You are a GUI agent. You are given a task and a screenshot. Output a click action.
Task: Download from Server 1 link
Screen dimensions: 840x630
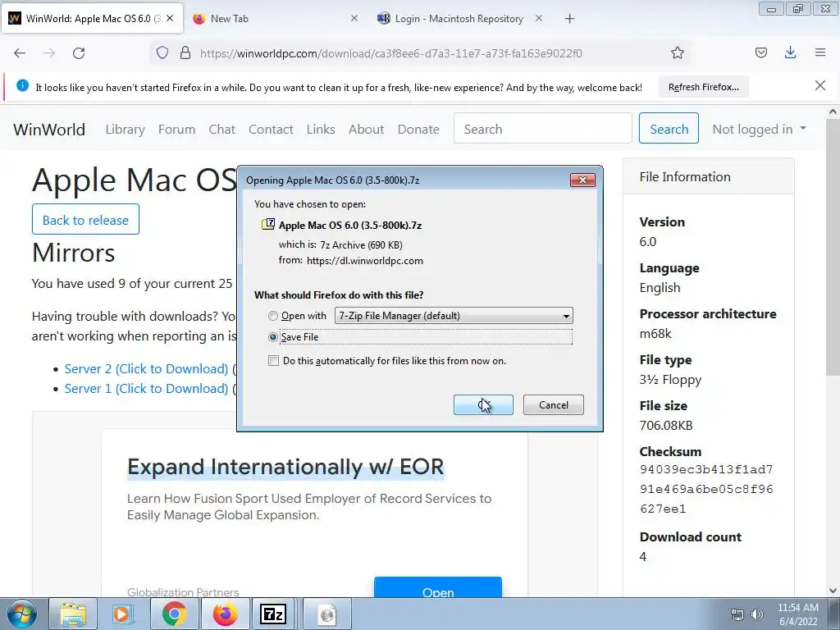146,388
